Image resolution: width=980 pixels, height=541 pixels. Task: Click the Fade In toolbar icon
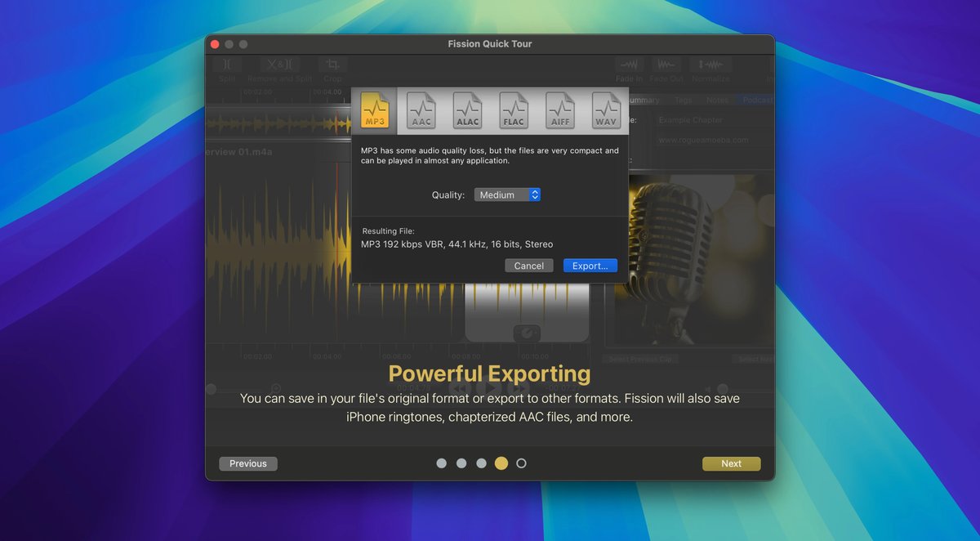click(x=629, y=65)
